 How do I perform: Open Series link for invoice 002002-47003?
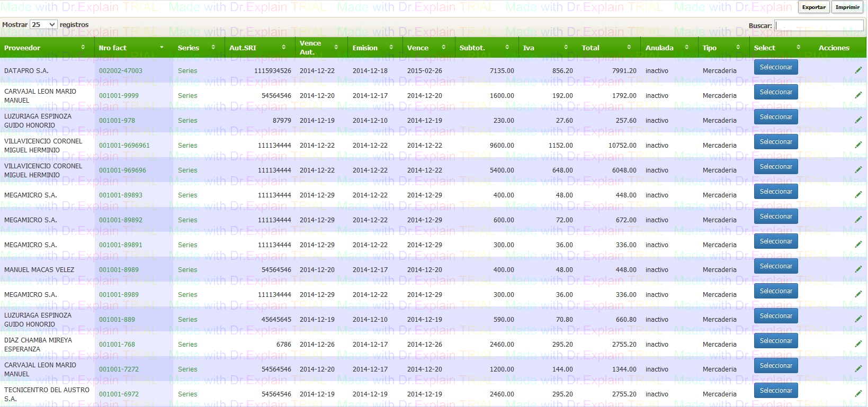(187, 71)
